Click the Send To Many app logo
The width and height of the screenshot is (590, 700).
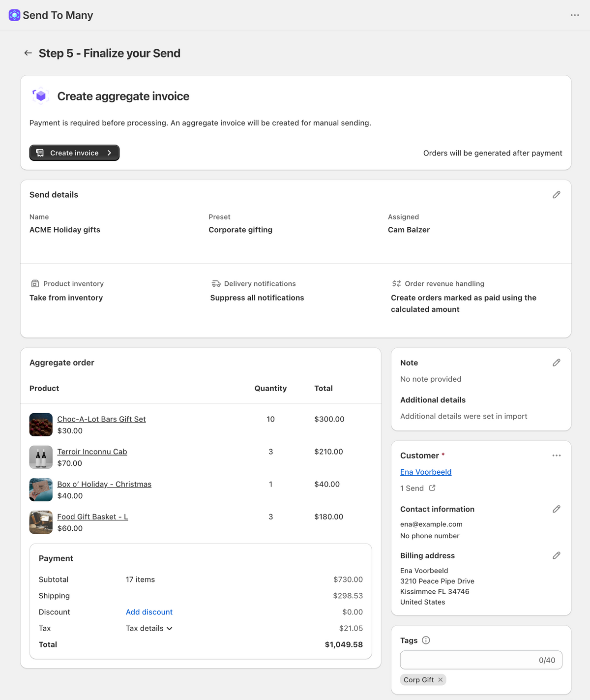[x=14, y=15]
